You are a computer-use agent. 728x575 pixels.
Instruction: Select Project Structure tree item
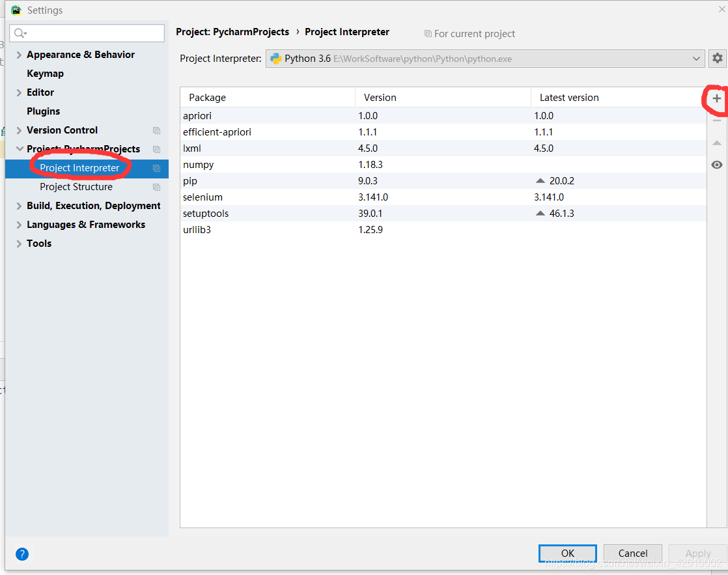pyautogui.click(x=76, y=187)
